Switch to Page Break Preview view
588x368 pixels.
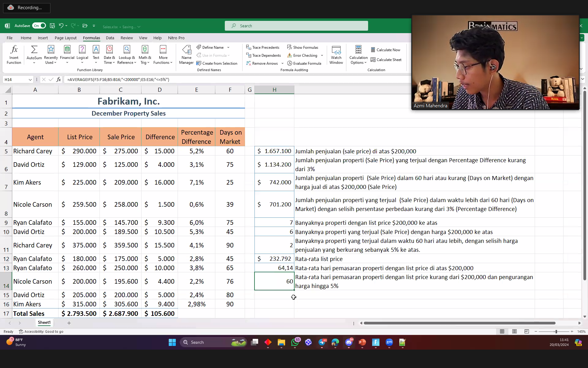coord(526,332)
